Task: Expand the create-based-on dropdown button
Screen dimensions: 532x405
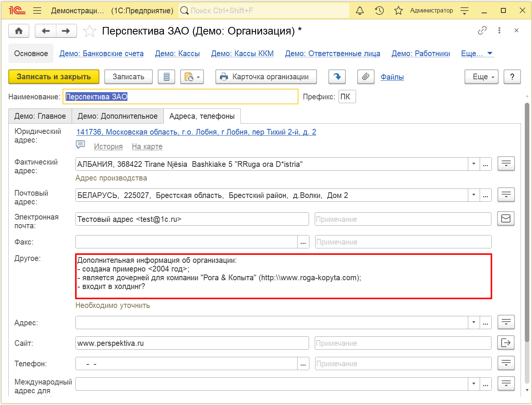Action: tap(192, 77)
